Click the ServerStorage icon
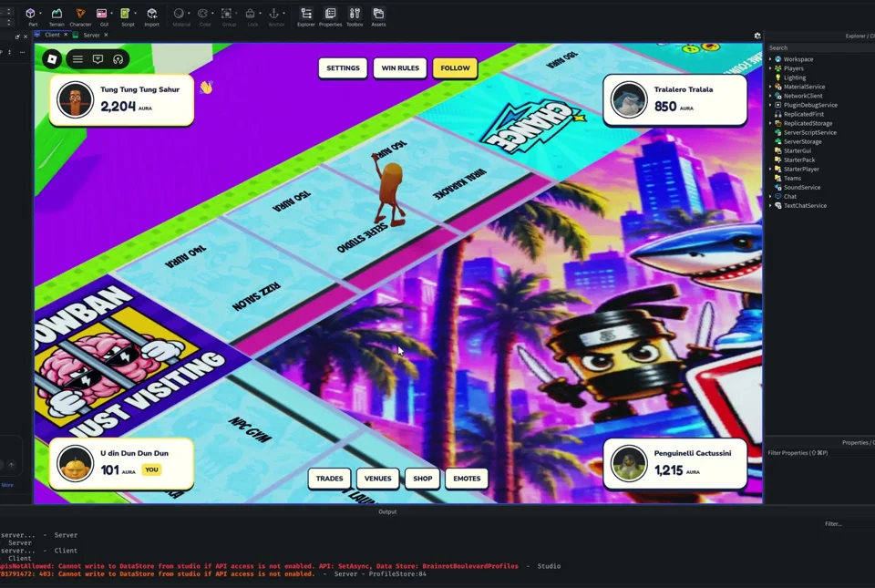Viewport: 875px width, 588px height. 777,141
